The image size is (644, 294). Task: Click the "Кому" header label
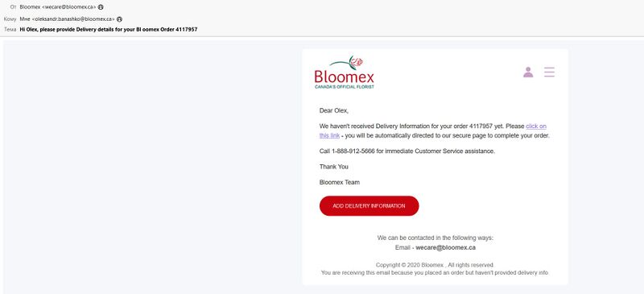point(10,19)
